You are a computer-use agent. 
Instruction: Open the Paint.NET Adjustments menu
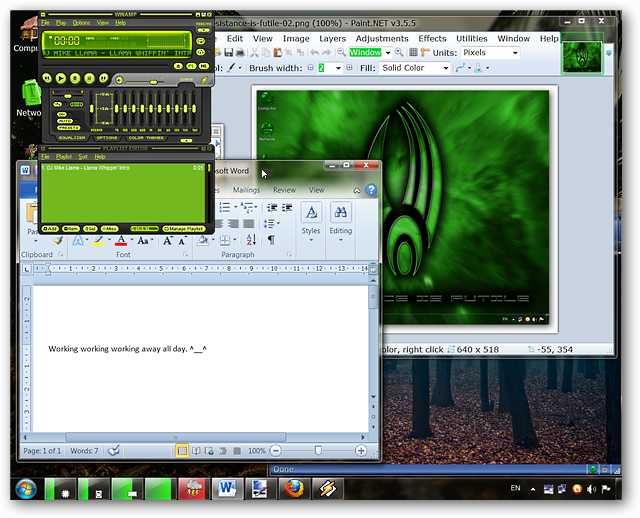click(x=382, y=38)
